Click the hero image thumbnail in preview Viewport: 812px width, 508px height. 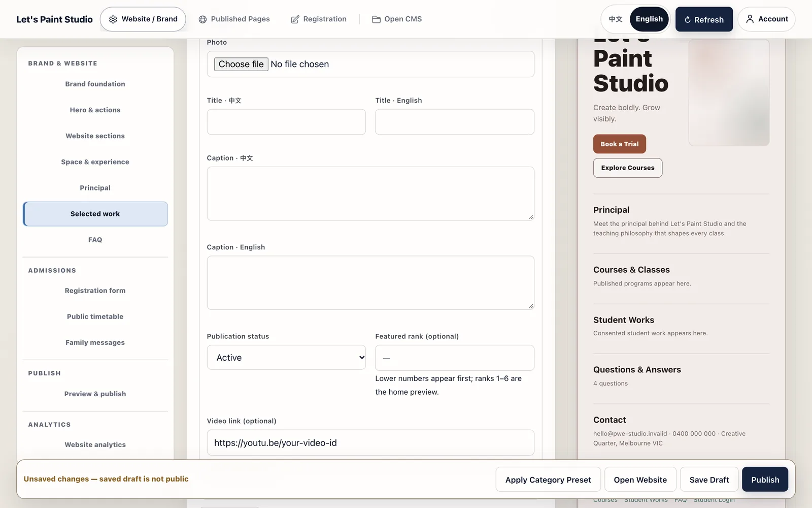pyautogui.click(x=729, y=92)
